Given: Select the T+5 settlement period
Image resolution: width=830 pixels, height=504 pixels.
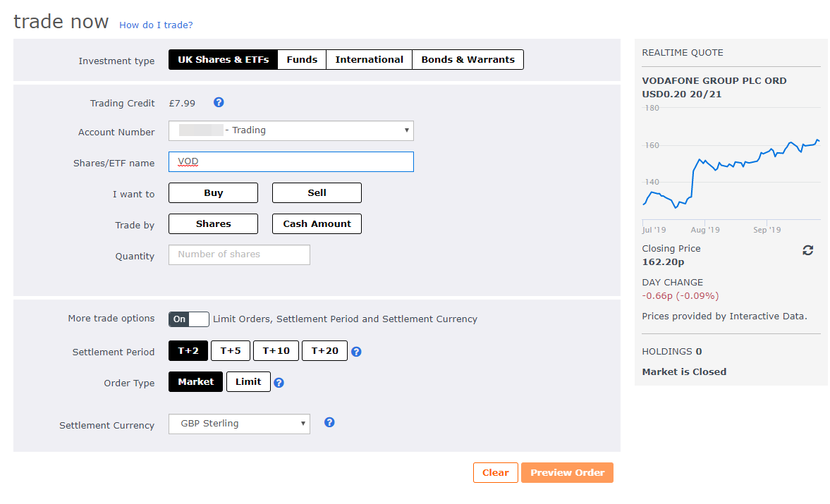Looking at the screenshot, I should (231, 351).
